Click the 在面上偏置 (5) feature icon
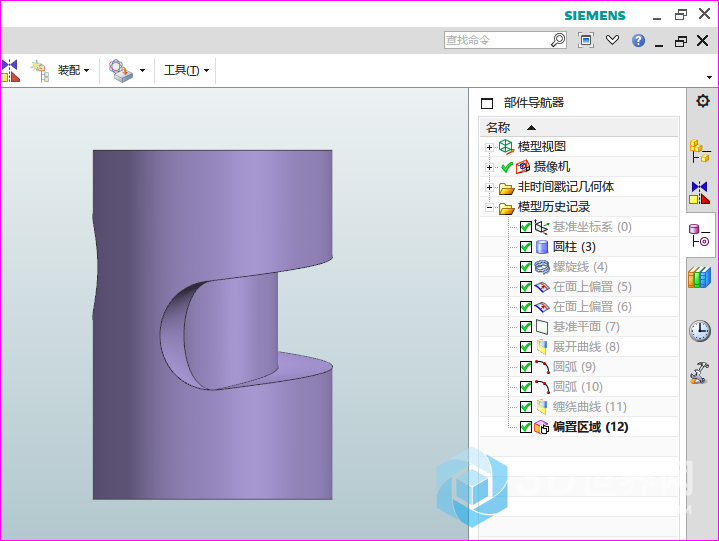 point(542,287)
